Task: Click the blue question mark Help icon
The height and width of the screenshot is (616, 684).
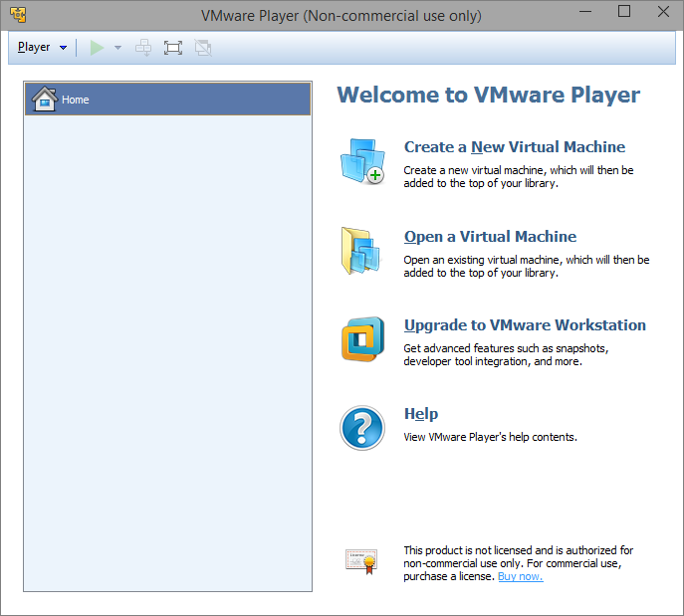Action: coord(362,428)
